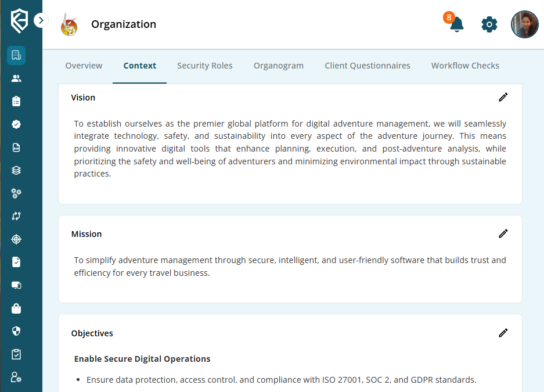Open the Organization panel in the sidebar
Image resolution: width=544 pixels, height=392 pixels.
(x=16, y=55)
